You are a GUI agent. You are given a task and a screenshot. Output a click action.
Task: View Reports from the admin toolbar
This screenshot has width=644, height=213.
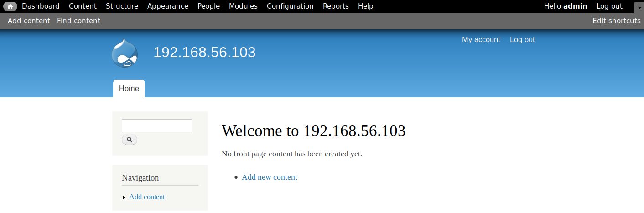(x=336, y=6)
